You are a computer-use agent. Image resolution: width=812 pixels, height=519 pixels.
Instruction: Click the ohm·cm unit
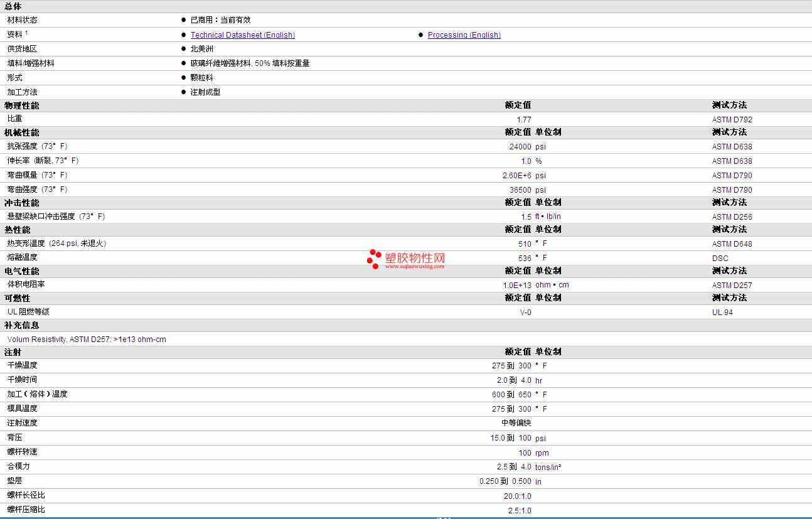(552, 285)
